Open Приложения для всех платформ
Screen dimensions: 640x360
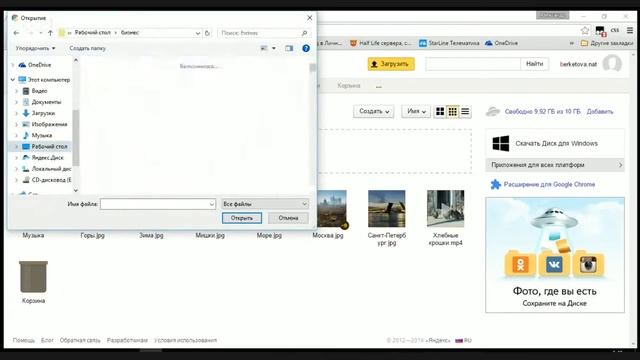point(555,165)
